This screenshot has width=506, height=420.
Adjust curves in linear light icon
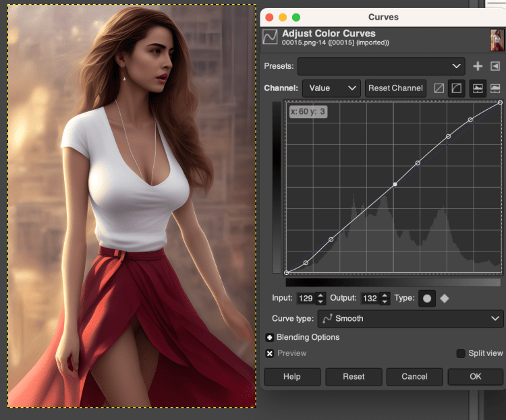click(x=439, y=88)
